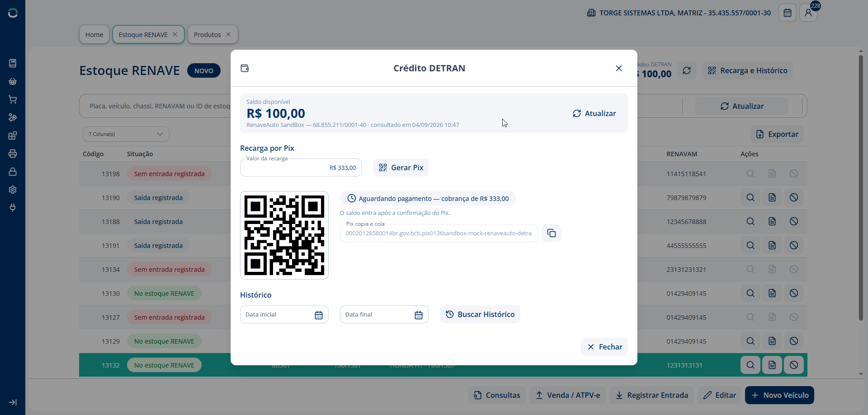The width and height of the screenshot is (868, 415).
Task: Close the Estoque RENAVE tab
Action: pos(175,34)
